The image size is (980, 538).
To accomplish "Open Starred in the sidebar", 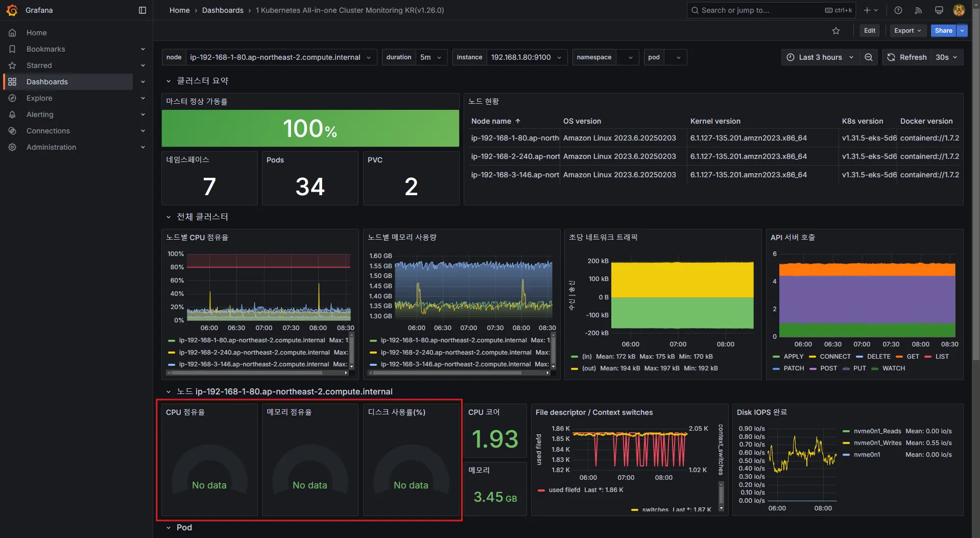I will [x=39, y=65].
